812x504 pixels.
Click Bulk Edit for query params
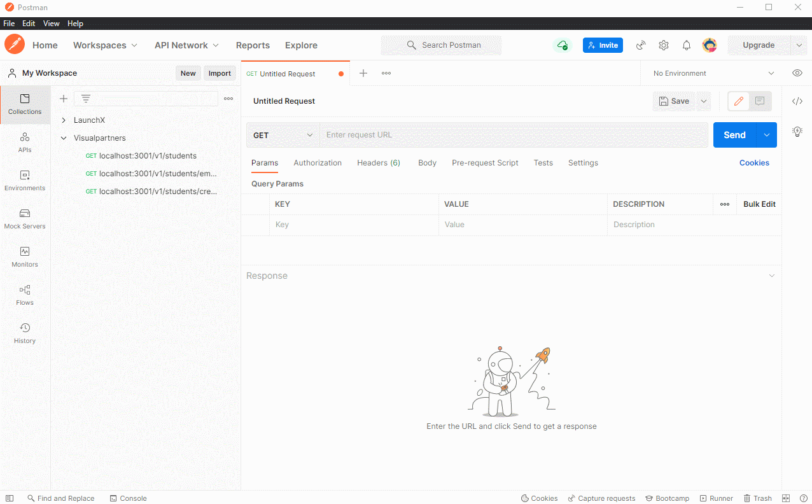click(x=759, y=204)
